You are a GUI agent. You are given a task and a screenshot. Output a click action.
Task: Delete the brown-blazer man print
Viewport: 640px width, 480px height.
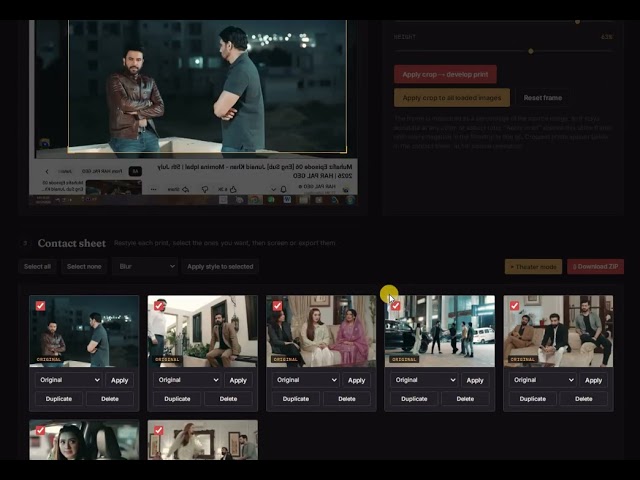(x=228, y=399)
